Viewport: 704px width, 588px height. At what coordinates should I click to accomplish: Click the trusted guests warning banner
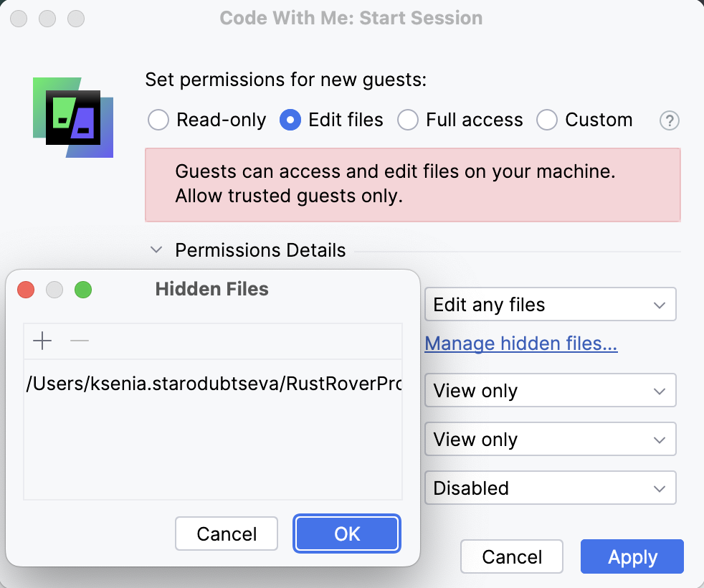[x=412, y=184]
